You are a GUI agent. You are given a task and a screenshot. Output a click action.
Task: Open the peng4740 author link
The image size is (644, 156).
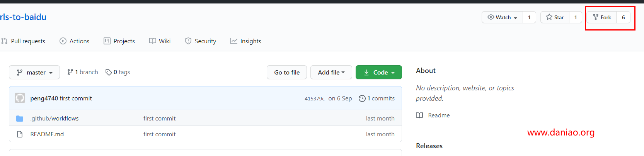(x=44, y=98)
